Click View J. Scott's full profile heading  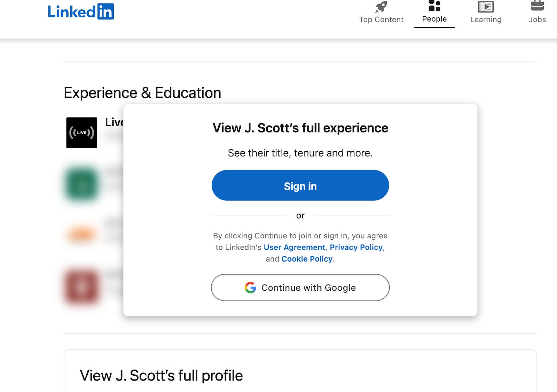coord(161,376)
